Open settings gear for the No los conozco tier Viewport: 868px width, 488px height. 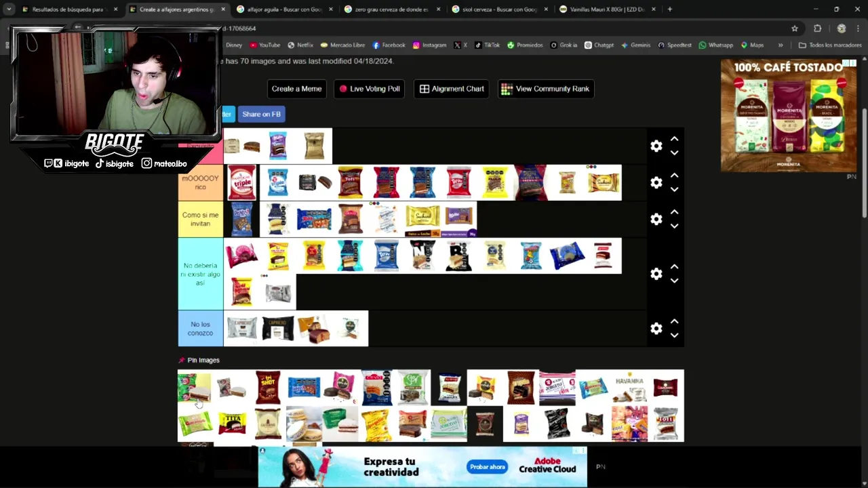click(x=656, y=329)
